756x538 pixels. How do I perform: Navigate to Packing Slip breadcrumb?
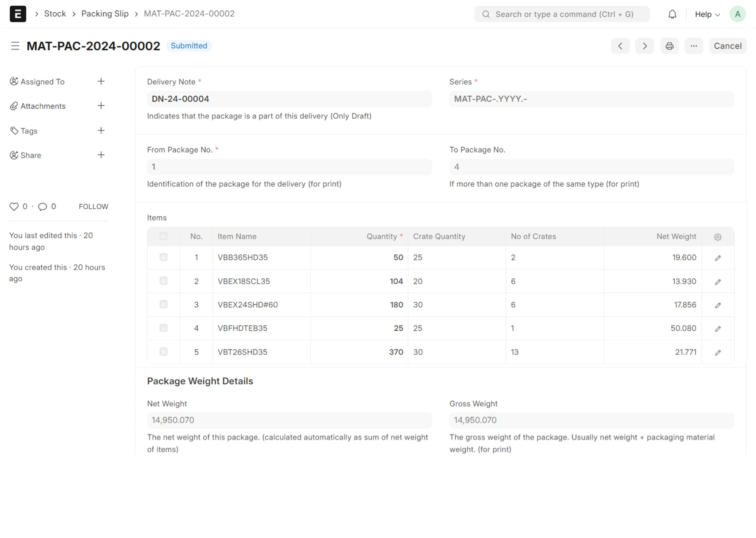click(x=105, y=14)
